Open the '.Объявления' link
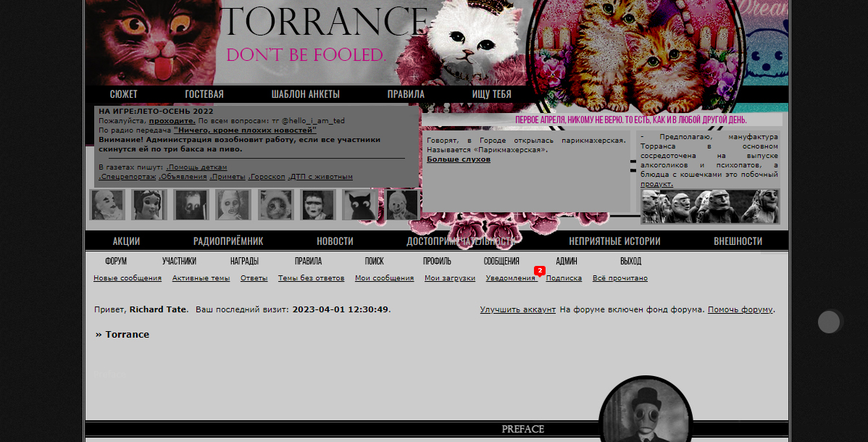This screenshot has height=442, width=868. pos(183,177)
